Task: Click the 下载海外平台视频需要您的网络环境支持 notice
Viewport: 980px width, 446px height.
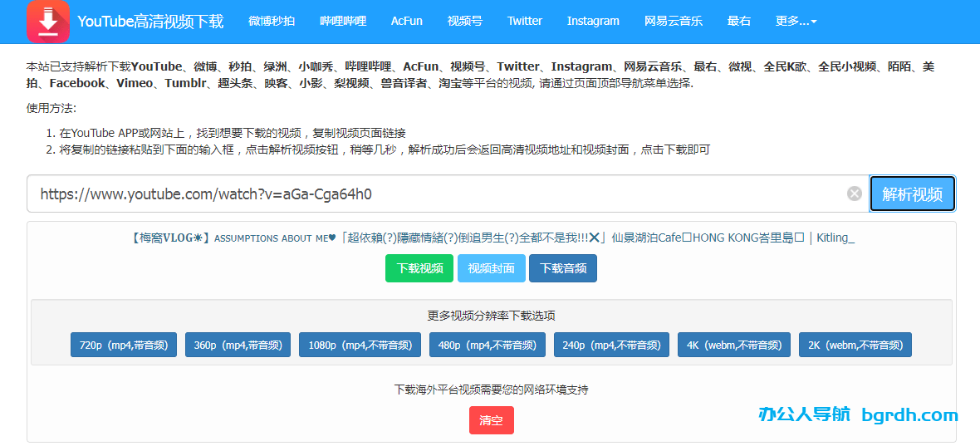Action: pos(492,390)
